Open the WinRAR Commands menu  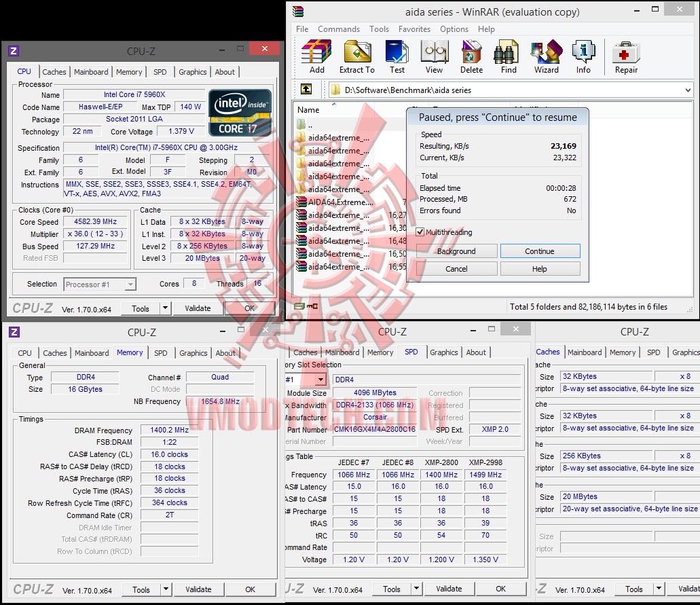[339, 29]
